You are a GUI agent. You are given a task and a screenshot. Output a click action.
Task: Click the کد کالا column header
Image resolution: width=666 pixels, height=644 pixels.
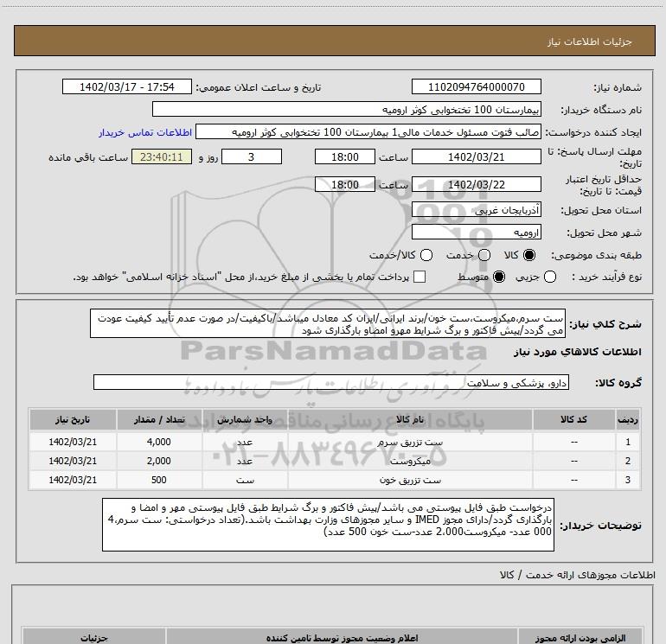[573, 419]
